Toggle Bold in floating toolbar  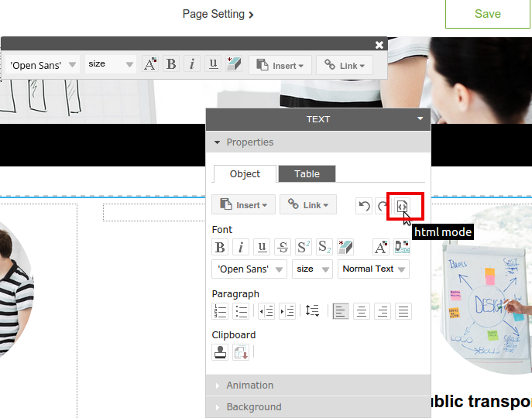point(171,64)
